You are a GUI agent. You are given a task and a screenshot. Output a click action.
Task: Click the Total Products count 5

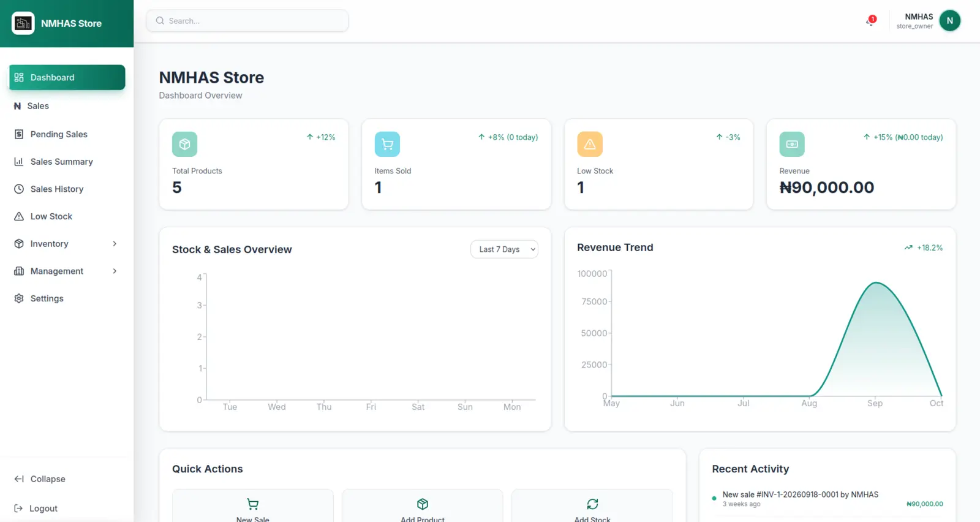tap(177, 187)
